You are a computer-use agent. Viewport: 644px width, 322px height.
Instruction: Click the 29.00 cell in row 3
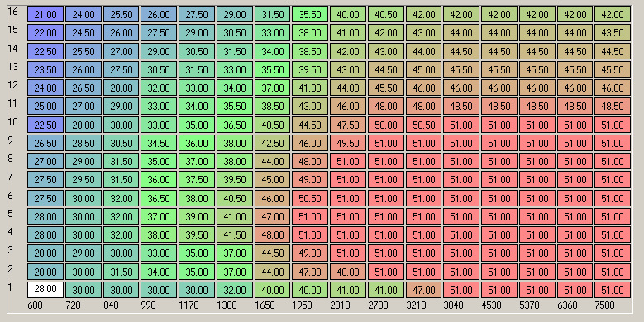[x=83, y=253]
